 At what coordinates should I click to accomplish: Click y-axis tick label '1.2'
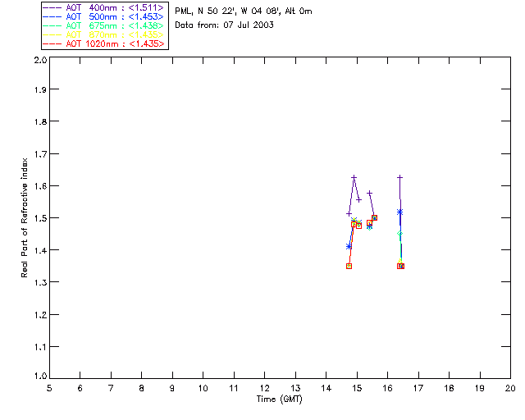(x=40, y=315)
